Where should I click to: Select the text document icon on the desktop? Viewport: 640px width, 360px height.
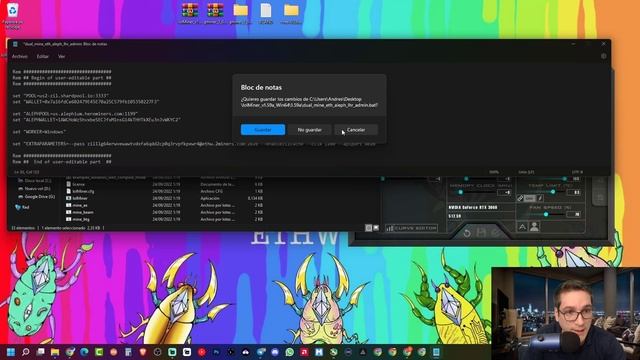tap(266, 13)
